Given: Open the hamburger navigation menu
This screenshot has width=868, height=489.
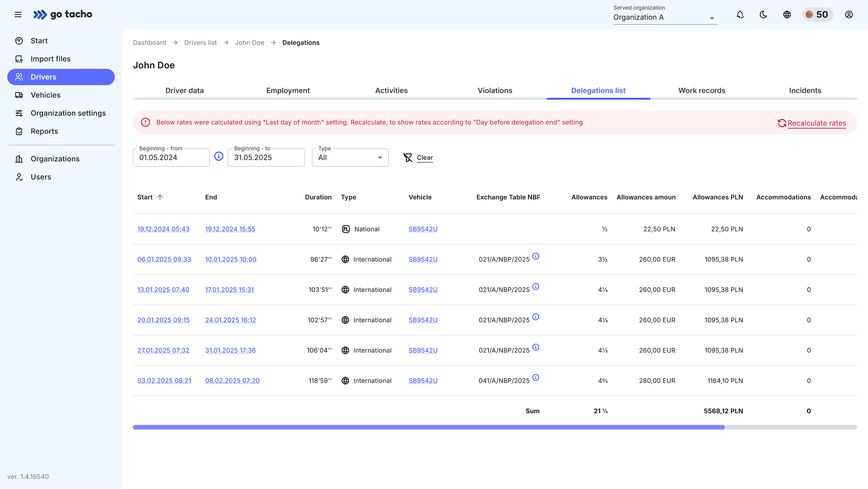Looking at the screenshot, I should point(18,14).
